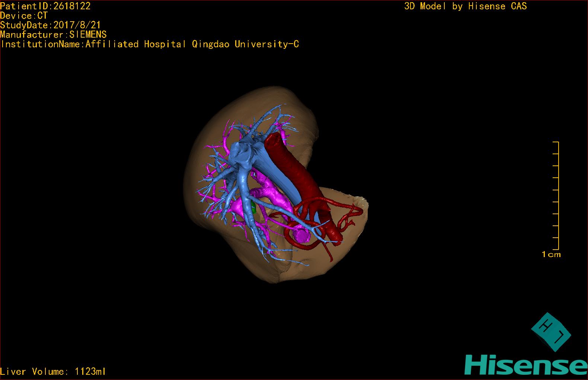
Task: Click the 3D Model by Hisense CAS title
Action: click(465, 6)
